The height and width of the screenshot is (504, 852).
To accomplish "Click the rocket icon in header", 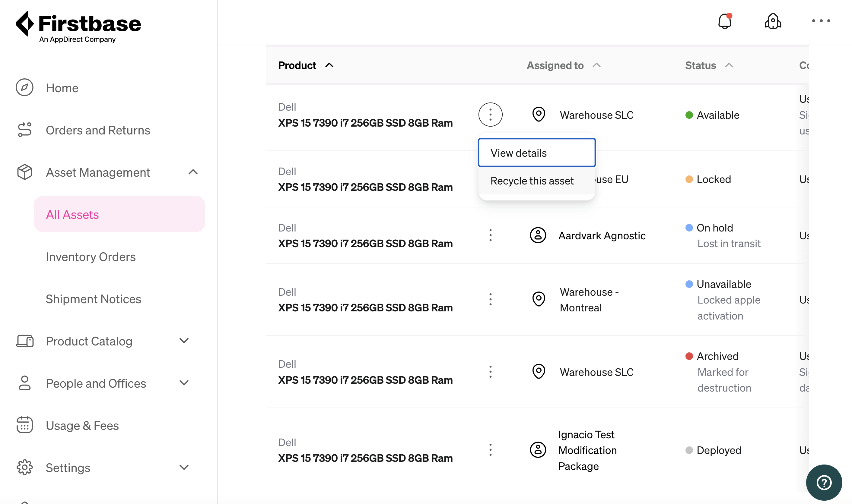I will tap(773, 21).
